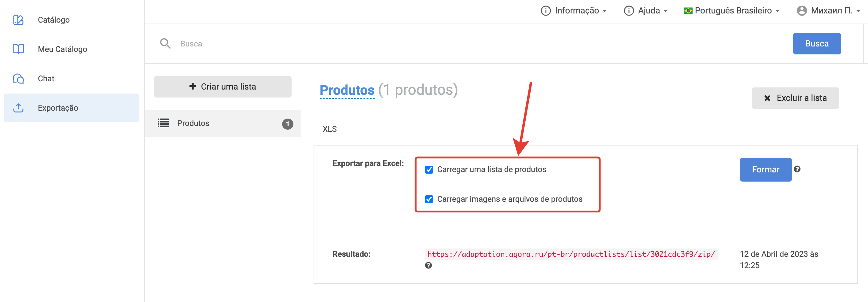Click the Meu Catálogo book icon

pyautogui.click(x=18, y=49)
